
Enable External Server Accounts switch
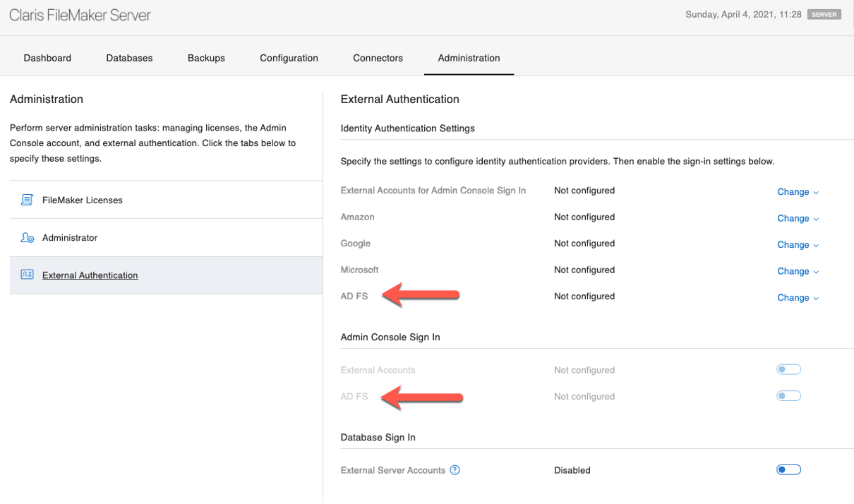[788, 469]
